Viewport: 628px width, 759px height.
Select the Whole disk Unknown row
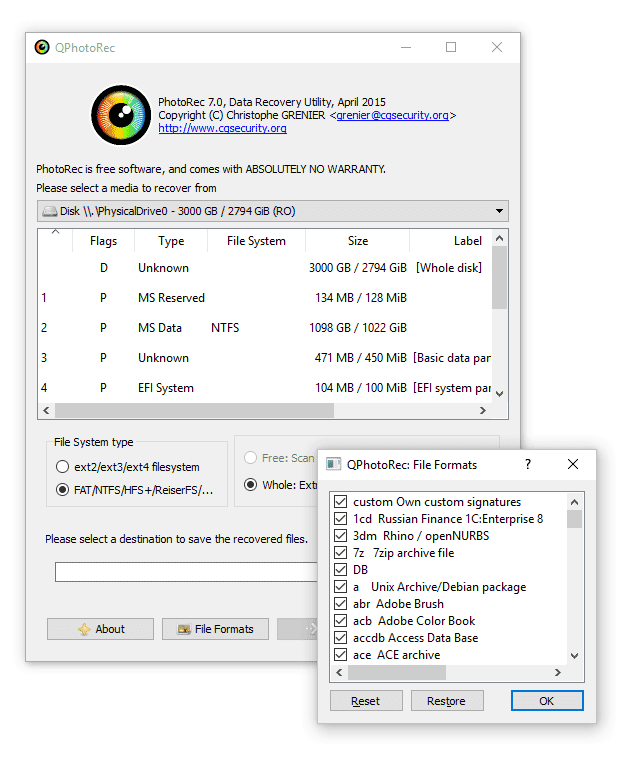point(265,268)
